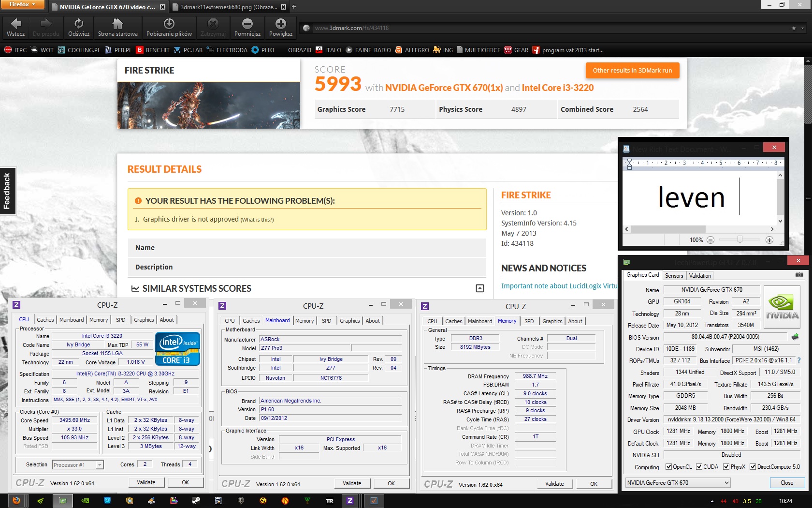Click Intel Core i3-3220 link

tap(558, 88)
